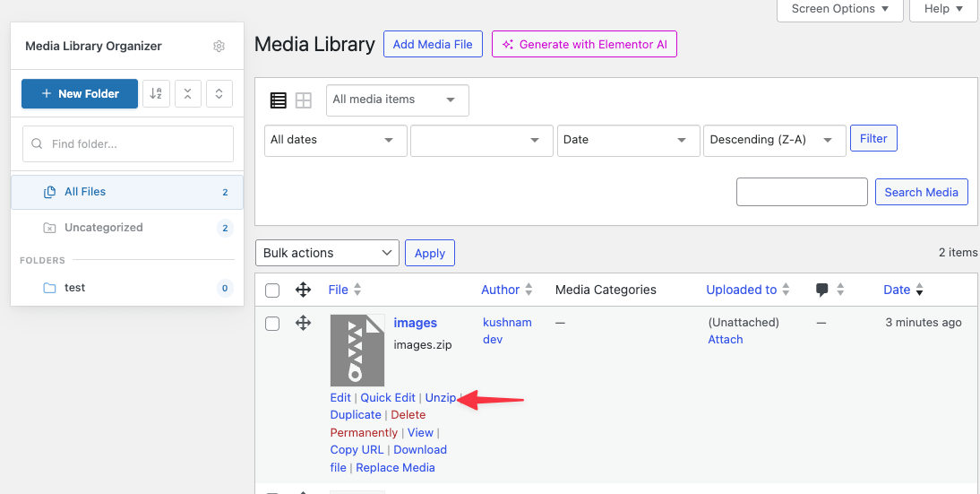This screenshot has height=494, width=980.
Task: Click the Copy URL row action
Action: pos(357,450)
